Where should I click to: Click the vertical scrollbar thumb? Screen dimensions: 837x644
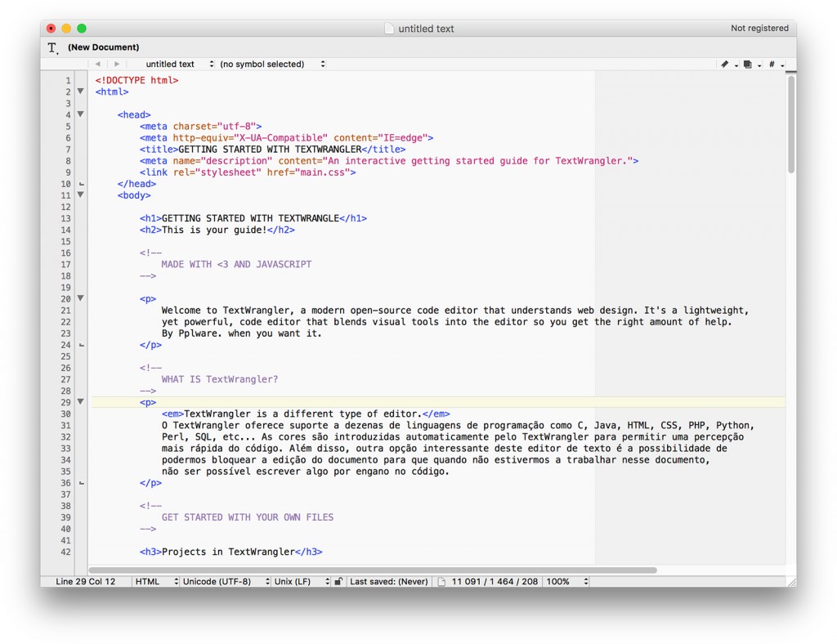pyautogui.click(x=790, y=124)
